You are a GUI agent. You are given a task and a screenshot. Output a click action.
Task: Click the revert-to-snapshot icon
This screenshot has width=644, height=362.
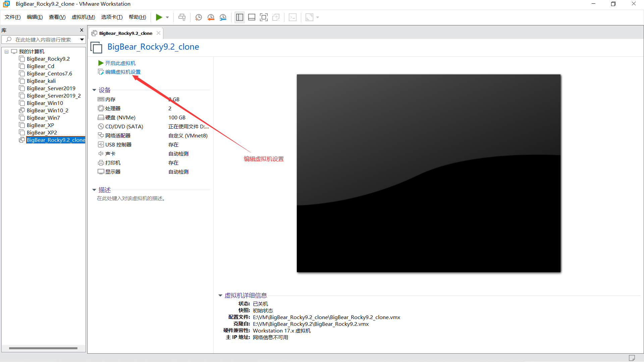coord(211,17)
